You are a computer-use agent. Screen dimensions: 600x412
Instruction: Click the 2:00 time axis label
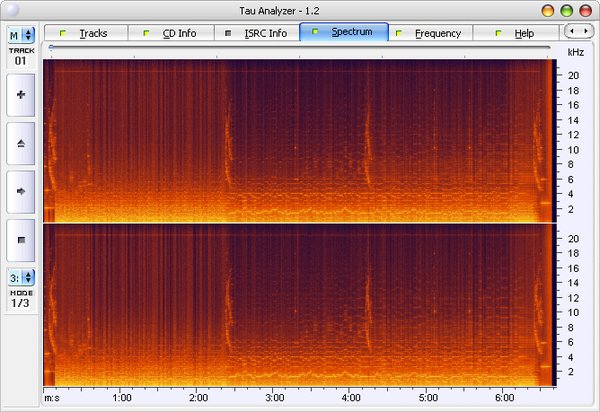pyautogui.click(x=198, y=398)
